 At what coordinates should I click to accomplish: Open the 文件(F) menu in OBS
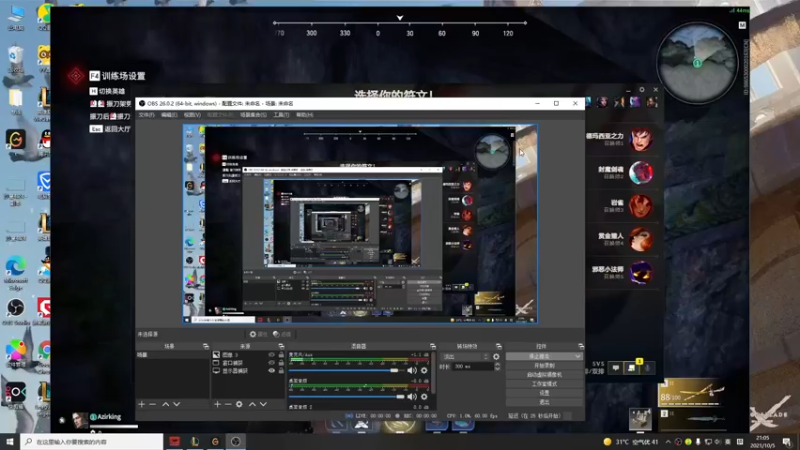[146, 115]
